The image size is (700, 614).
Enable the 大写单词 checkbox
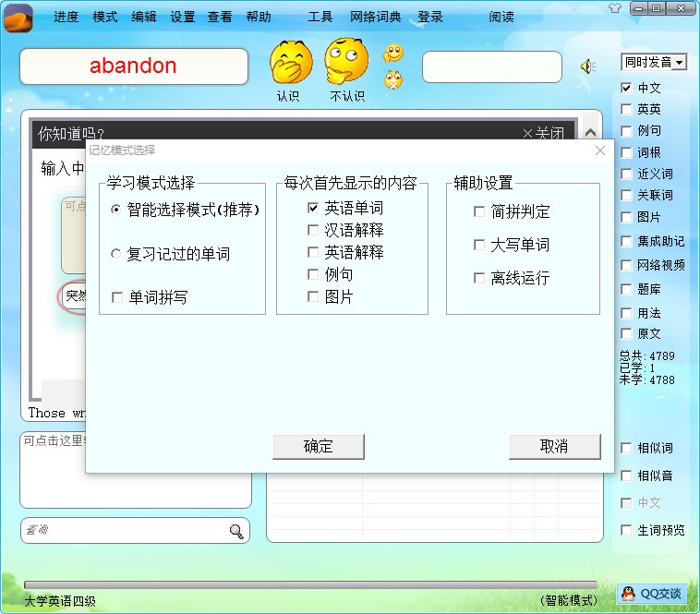[x=479, y=245]
